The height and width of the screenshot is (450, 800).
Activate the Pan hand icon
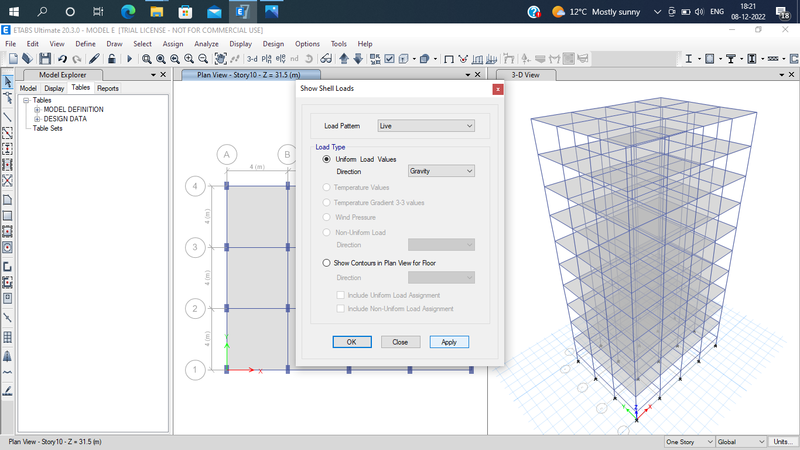click(220, 59)
